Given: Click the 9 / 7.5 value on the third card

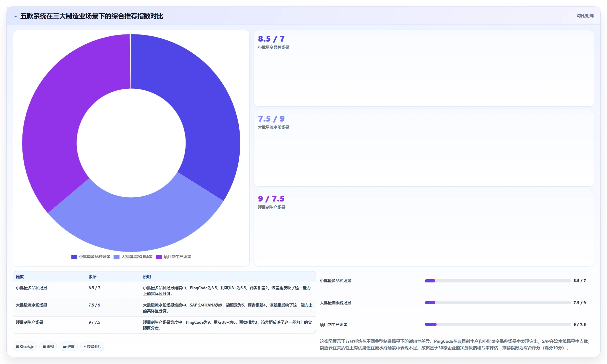Looking at the screenshot, I should pos(271,199).
